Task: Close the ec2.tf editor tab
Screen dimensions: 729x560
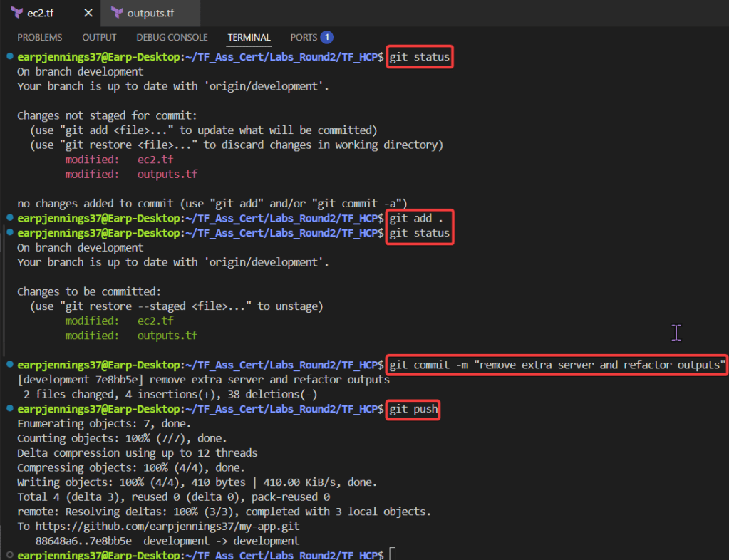Action: coord(88,13)
